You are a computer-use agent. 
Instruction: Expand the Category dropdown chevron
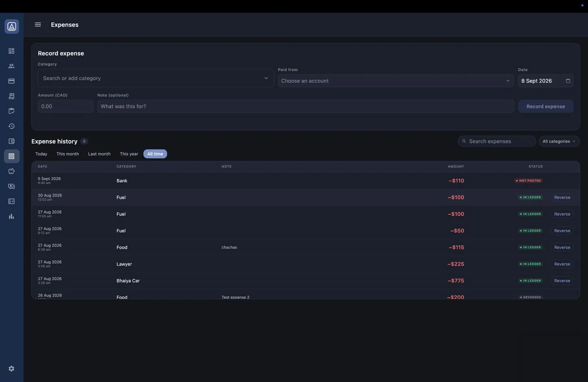pos(266,78)
